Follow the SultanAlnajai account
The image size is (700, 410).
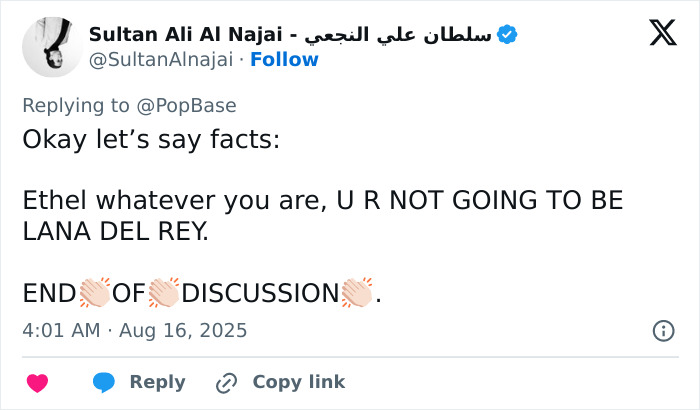tap(284, 59)
